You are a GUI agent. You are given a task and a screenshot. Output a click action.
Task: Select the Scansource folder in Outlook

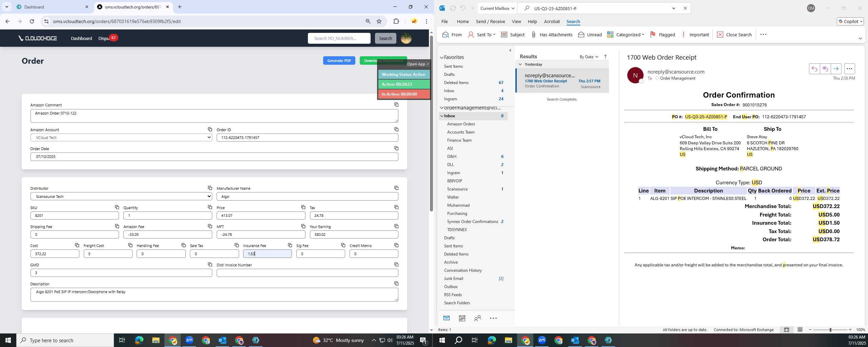point(457,189)
